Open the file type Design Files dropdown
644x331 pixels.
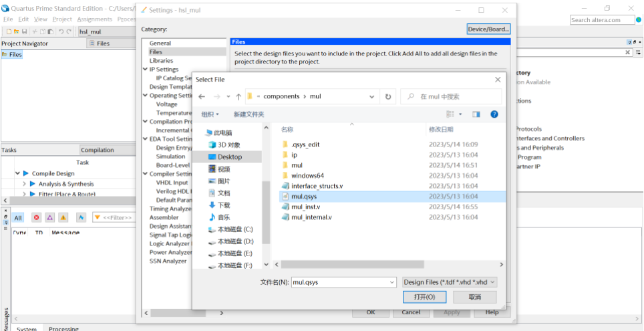pos(450,282)
